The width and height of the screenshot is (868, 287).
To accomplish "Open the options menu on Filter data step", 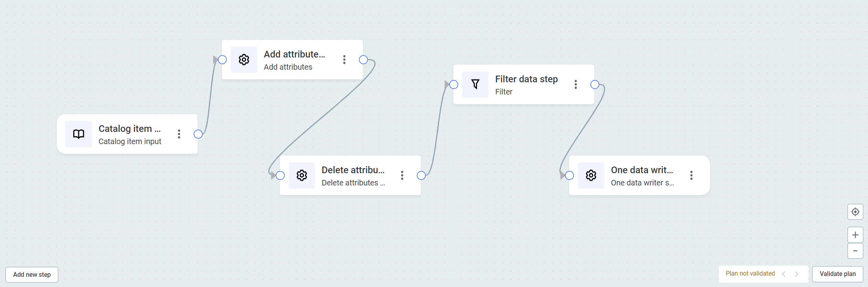I will click(576, 84).
